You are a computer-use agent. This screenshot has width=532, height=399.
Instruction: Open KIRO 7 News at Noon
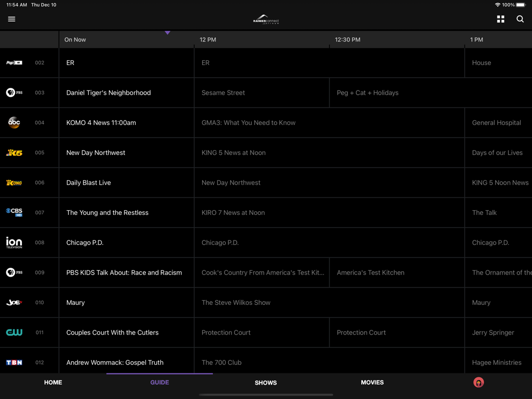[x=329, y=212]
